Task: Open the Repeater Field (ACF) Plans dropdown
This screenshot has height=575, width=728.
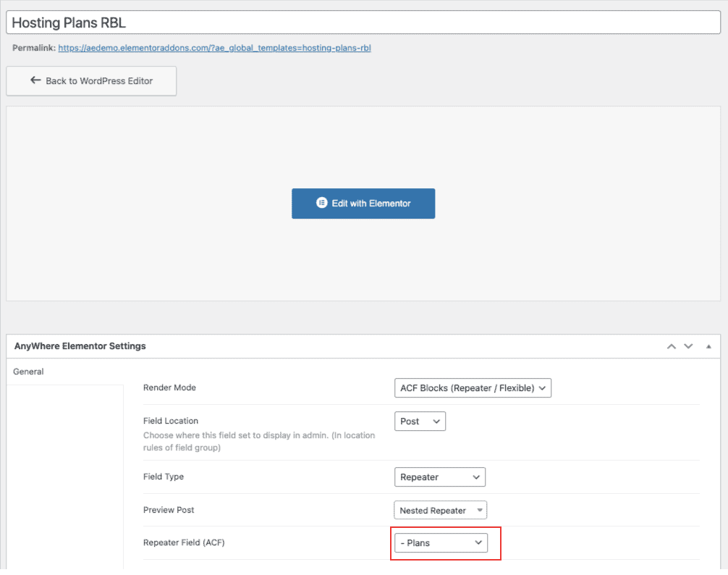Action: (441, 543)
